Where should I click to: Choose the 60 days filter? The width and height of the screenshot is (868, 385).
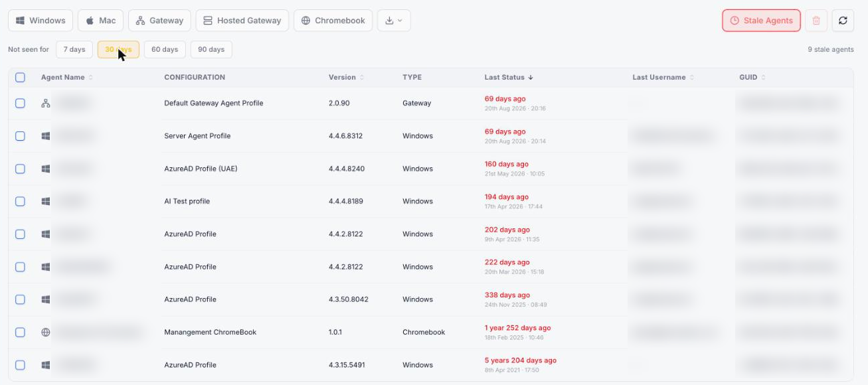165,50
